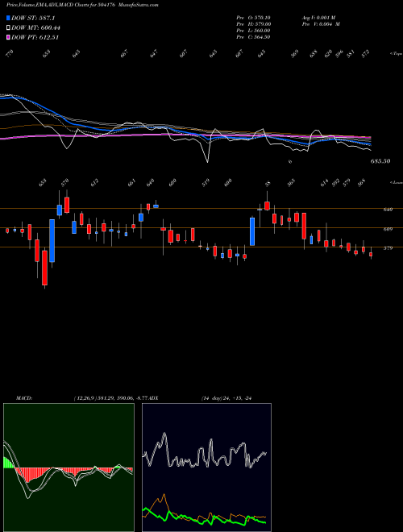Click the '565' lows label

pyautogui.click(x=291, y=182)
